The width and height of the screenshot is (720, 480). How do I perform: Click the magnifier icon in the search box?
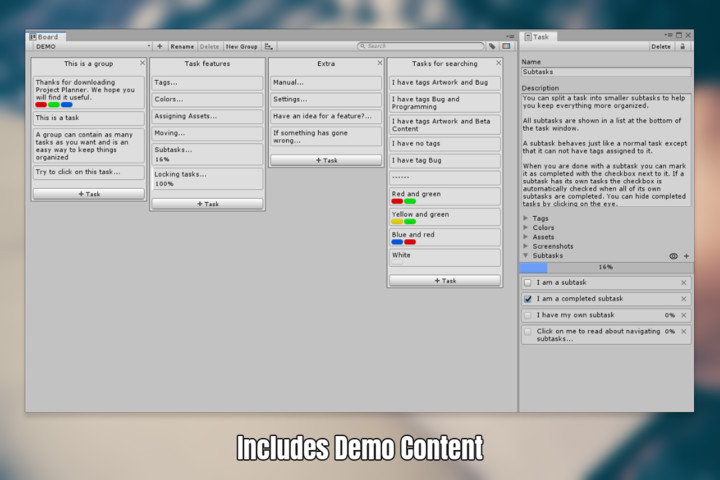[x=362, y=46]
